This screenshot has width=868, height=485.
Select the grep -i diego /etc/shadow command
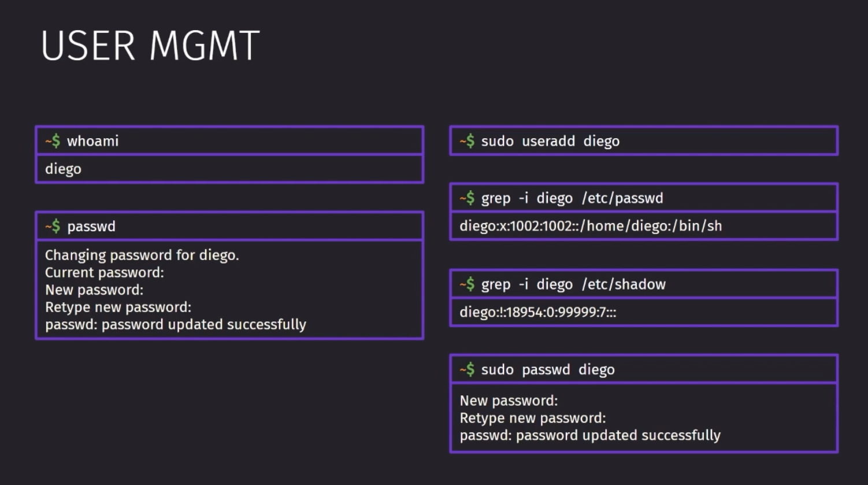pos(573,284)
